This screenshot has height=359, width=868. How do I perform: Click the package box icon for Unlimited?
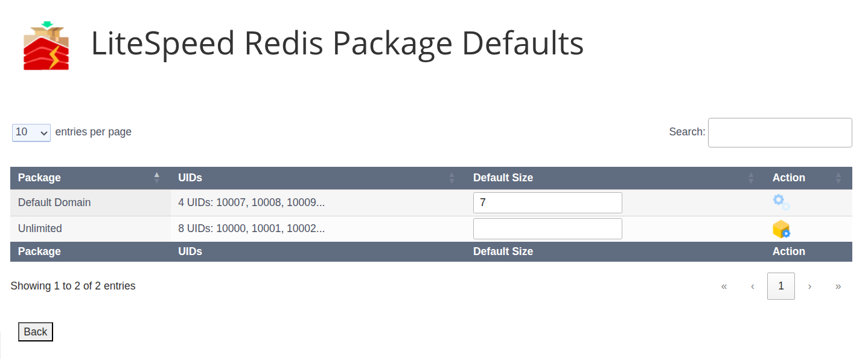pyautogui.click(x=781, y=228)
